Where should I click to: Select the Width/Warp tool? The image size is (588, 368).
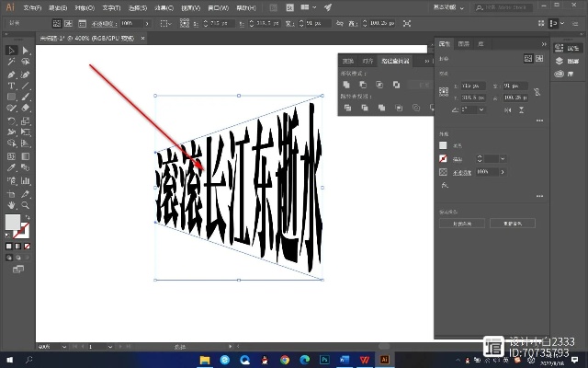(x=11, y=132)
